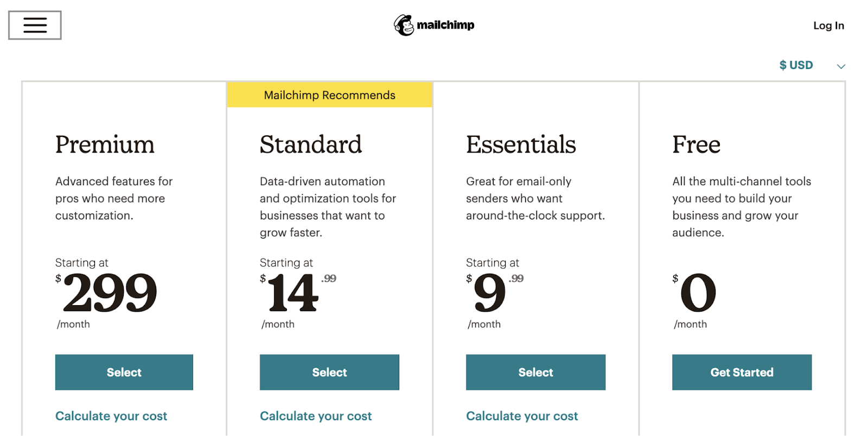Open the hamburger navigation menu
This screenshot has height=436, width=868.
click(35, 25)
